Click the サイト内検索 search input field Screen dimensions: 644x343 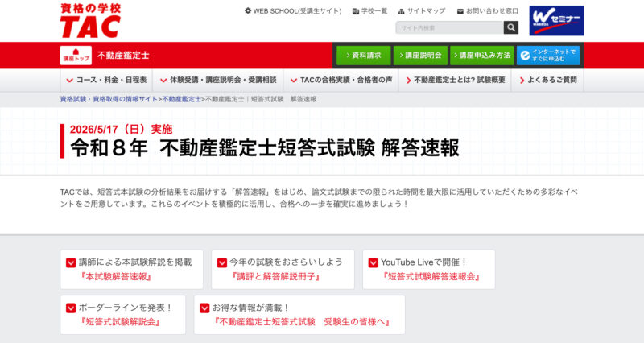click(448, 27)
